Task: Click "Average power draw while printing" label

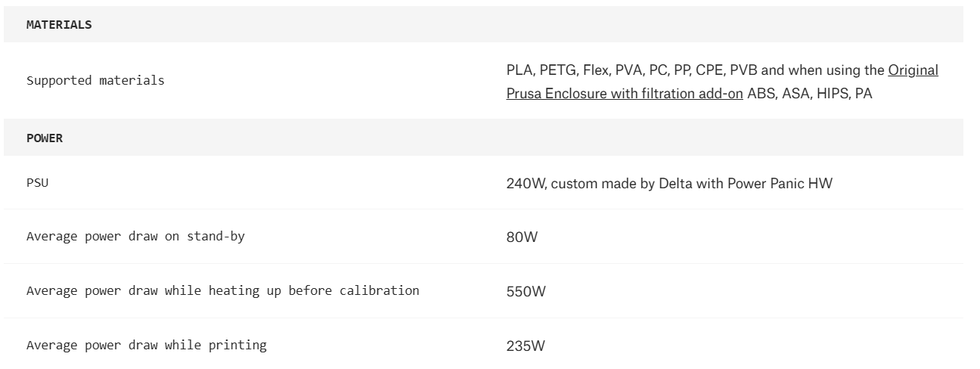Action: [147, 346]
